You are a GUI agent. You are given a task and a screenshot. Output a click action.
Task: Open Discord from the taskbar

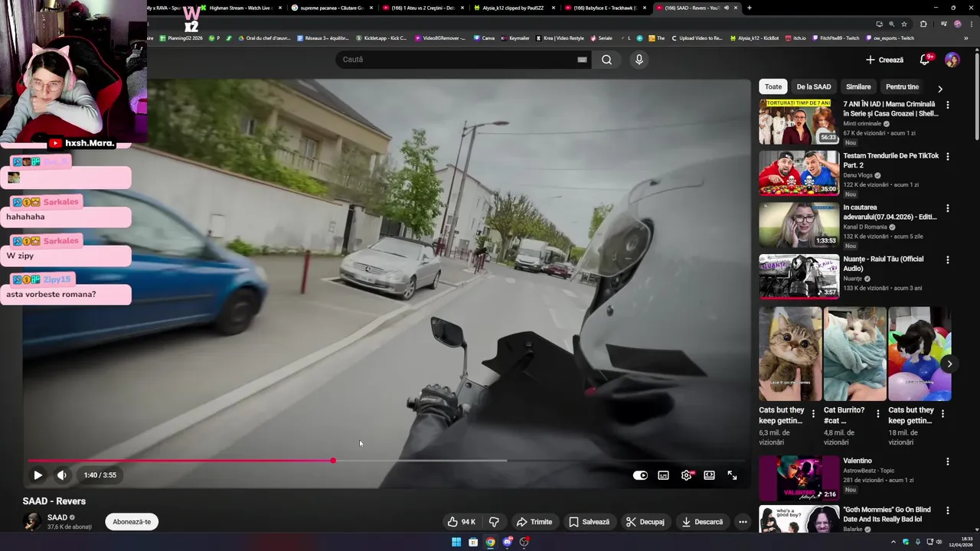508,542
